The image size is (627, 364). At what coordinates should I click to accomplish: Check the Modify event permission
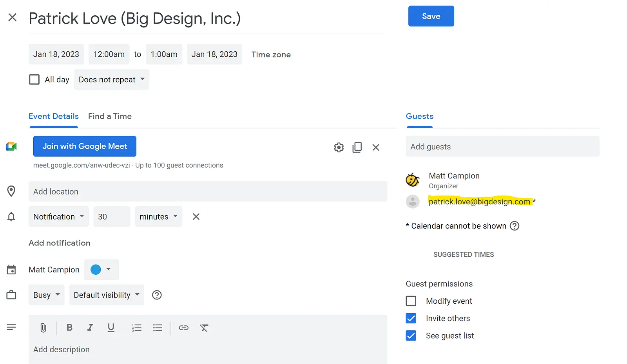pyautogui.click(x=411, y=301)
